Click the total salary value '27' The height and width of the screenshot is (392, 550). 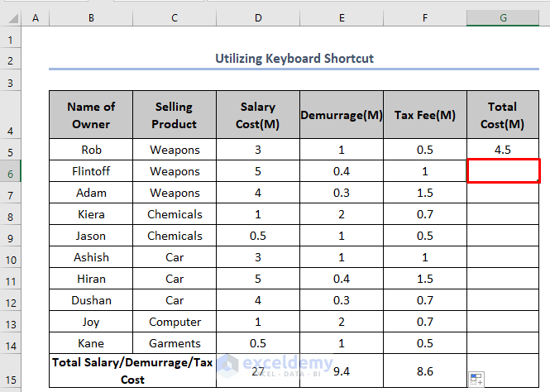(258, 371)
